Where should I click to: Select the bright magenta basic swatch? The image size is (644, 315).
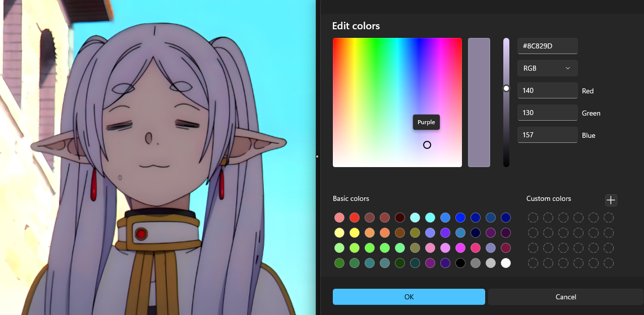tap(460, 248)
